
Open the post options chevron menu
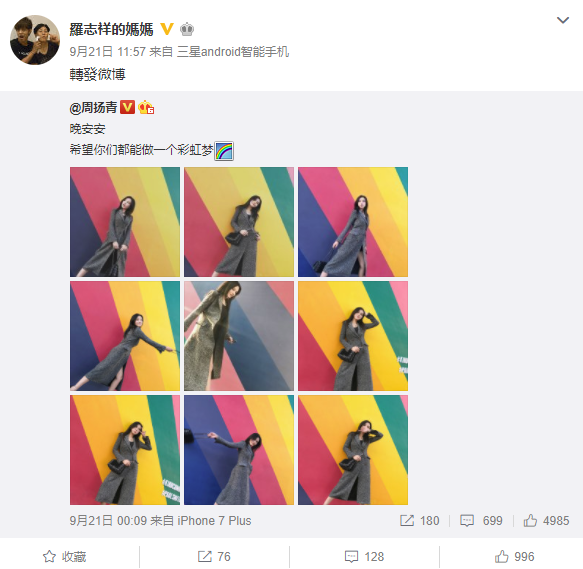[x=563, y=20]
